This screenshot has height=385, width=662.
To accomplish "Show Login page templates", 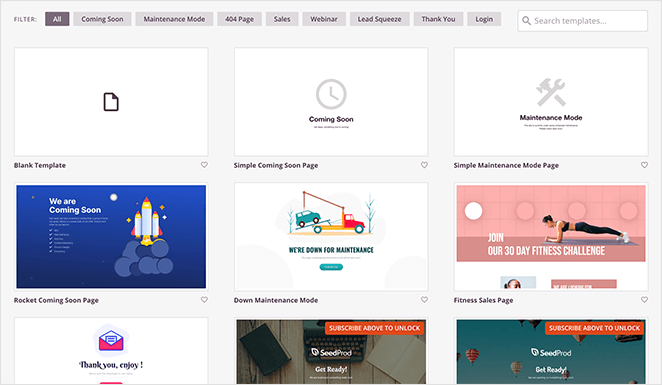I will pos(484,19).
